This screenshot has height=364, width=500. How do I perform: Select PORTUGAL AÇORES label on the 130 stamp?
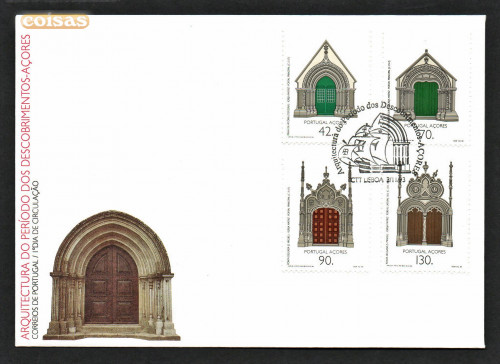[x=424, y=251]
